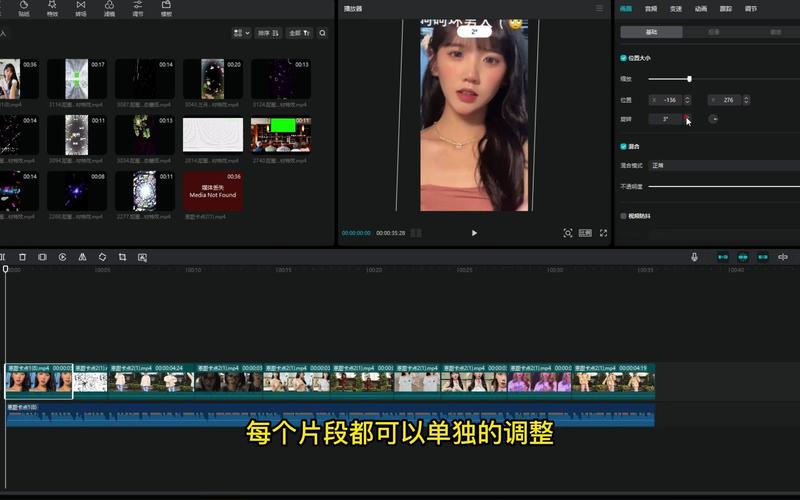Viewport: 800px width, 500px height.
Task: Click the image icon right of crop tool
Action: [x=142, y=258]
